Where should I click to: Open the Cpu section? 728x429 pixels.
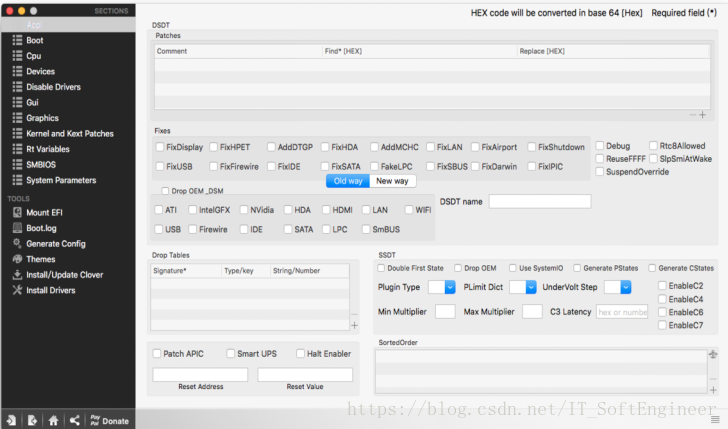[33, 56]
